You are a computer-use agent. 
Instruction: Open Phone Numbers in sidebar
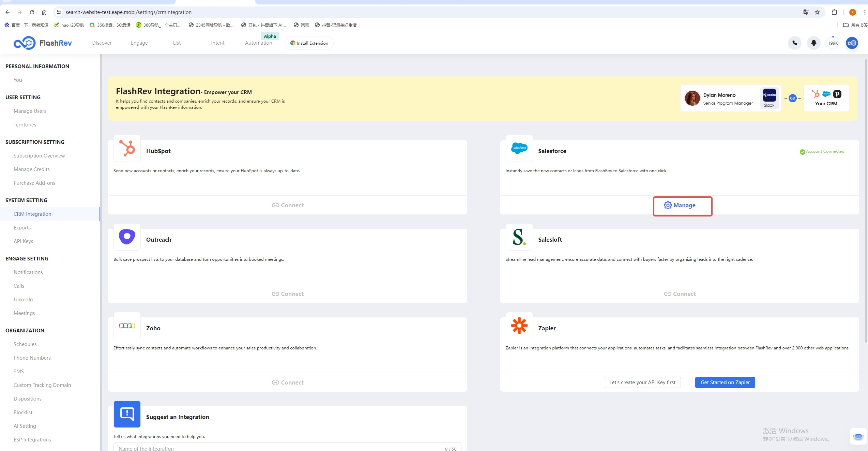pyautogui.click(x=32, y=358)
